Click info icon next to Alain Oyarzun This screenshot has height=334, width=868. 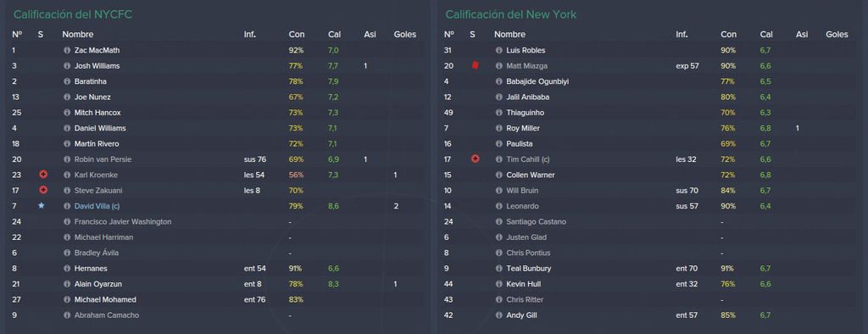coord(67,284)
